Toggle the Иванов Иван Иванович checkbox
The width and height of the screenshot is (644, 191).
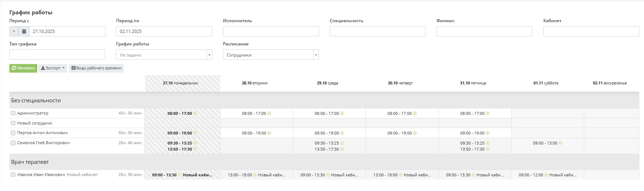(x=13, y=175)
